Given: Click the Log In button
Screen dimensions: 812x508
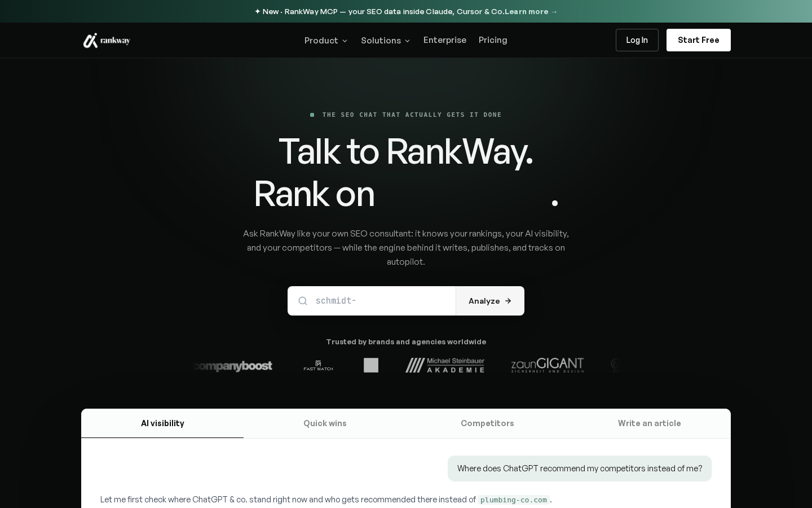Looking at the screenshot, I should point(637,40).
